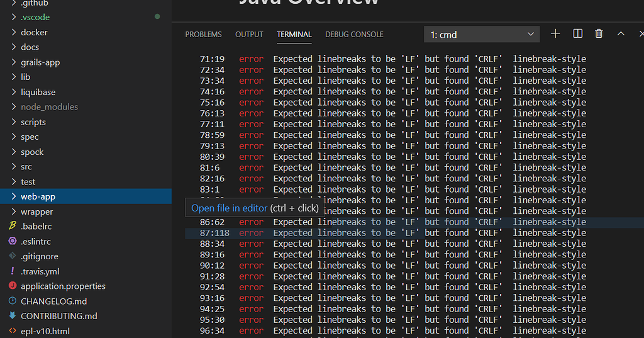
Task: Maximize panel with up chevron icon
Action: tap(621, 34)
